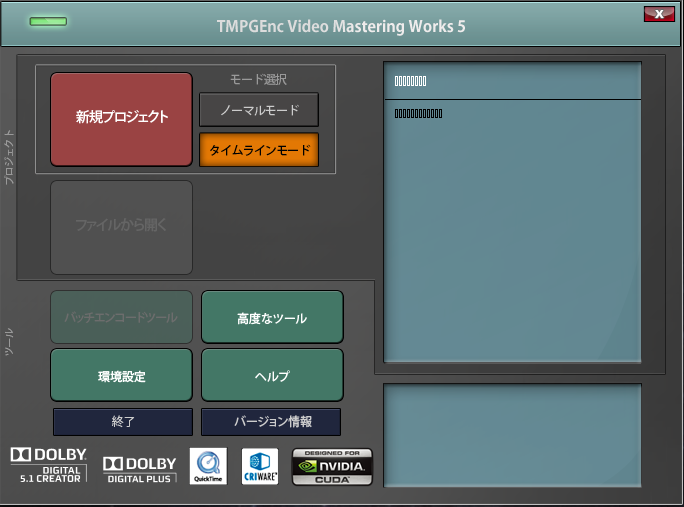Show バージョン情報 (version info)
The image size is (684, 507).
[271, 422]
